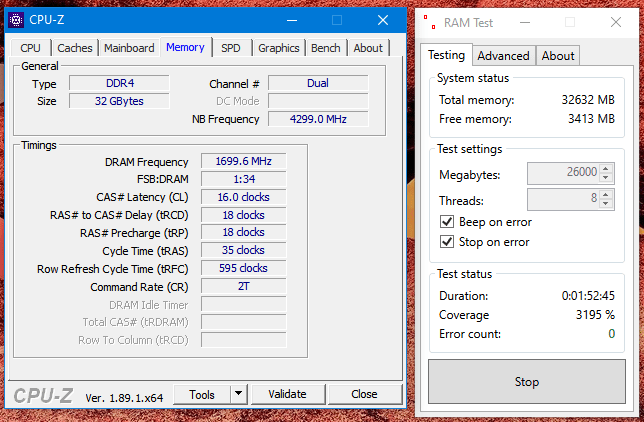Click the RAM Test app icon in title bar
The height and width of the screenshot is (422, 644).
(430, 22)
